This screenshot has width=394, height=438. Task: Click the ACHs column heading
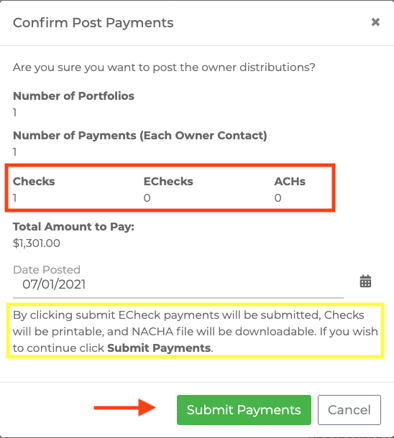[290, 181]
